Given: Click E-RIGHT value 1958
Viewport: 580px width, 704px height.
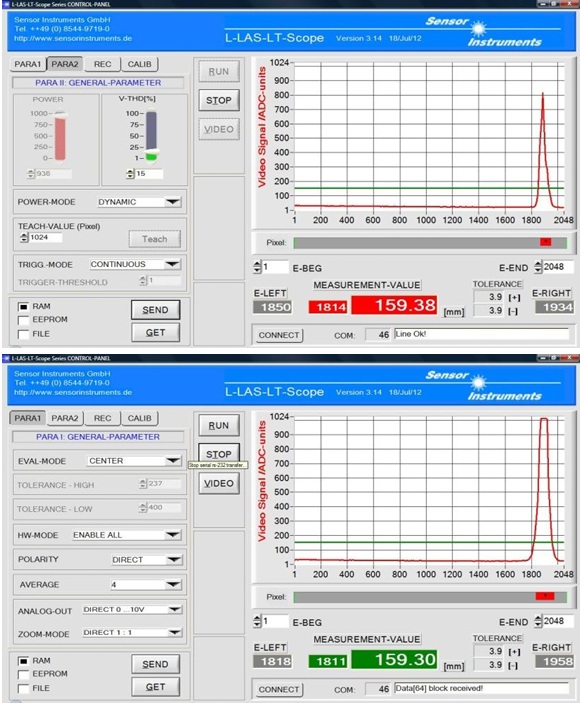Looking at the screenshot, I should pos(554,661).
